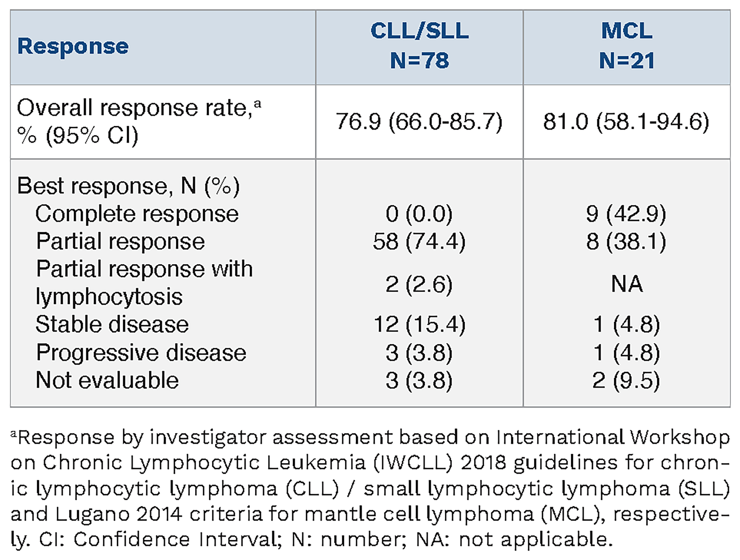Image resolution: width=740 pixels, height=560 pixels.
Task: Click the CLL/SLL complete response value 0 (0.0)
Action: point(419,214)
